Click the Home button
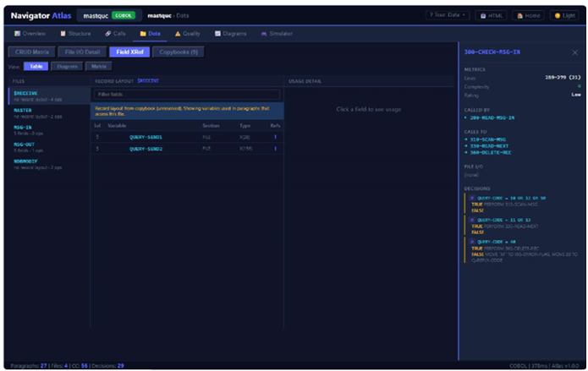Image resolution: width=588 pixels, height=371 pixels. click(528, 15)
